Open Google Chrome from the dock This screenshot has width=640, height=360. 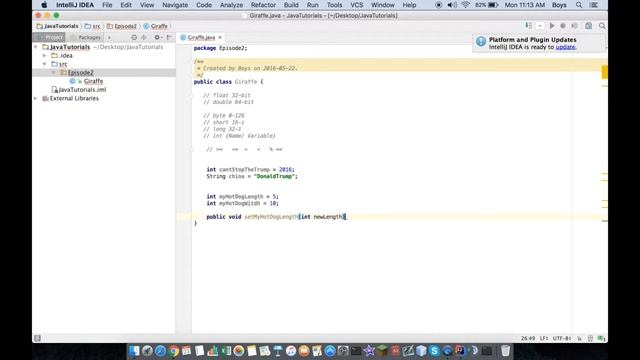coord(173,351)
